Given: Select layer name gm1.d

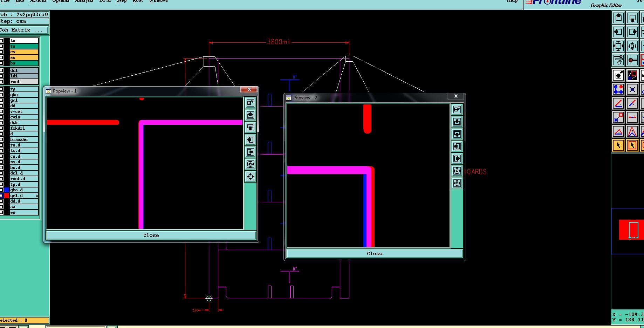Looking at the screenshot, I should tap(24, 196).
